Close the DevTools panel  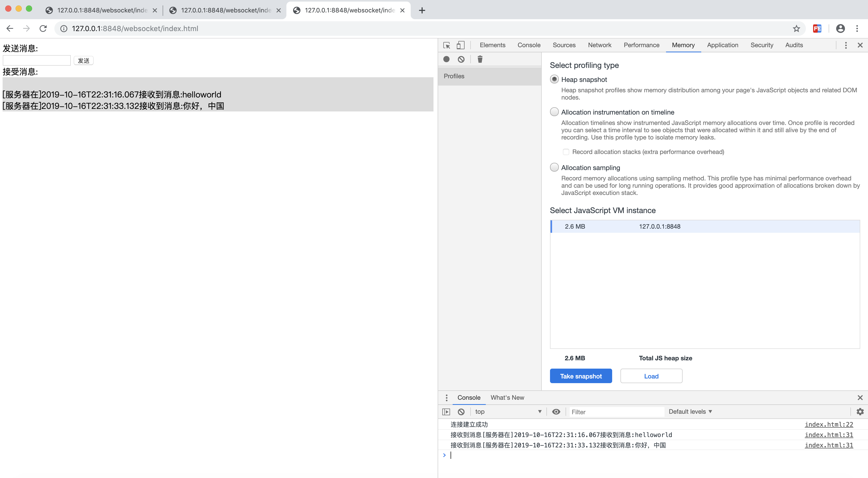pos(860,45)
